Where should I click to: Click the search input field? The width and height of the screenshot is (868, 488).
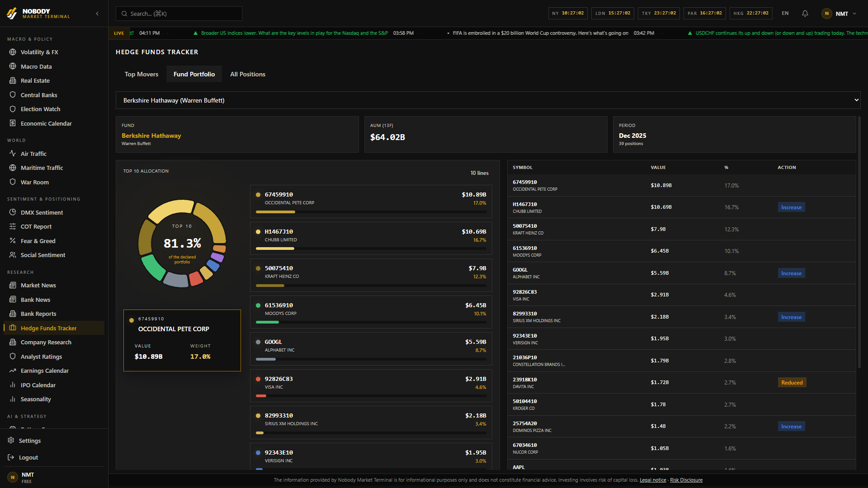click(179, 14)
